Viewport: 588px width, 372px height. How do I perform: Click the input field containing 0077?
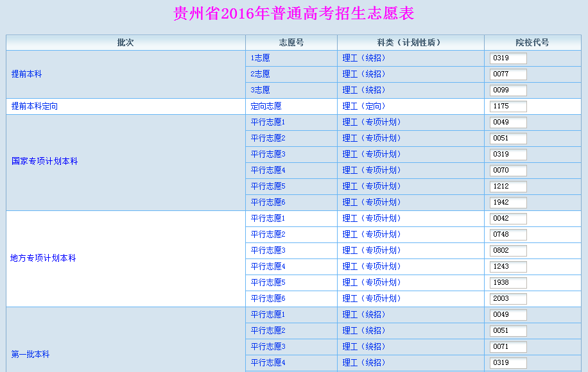coord(508,74)
